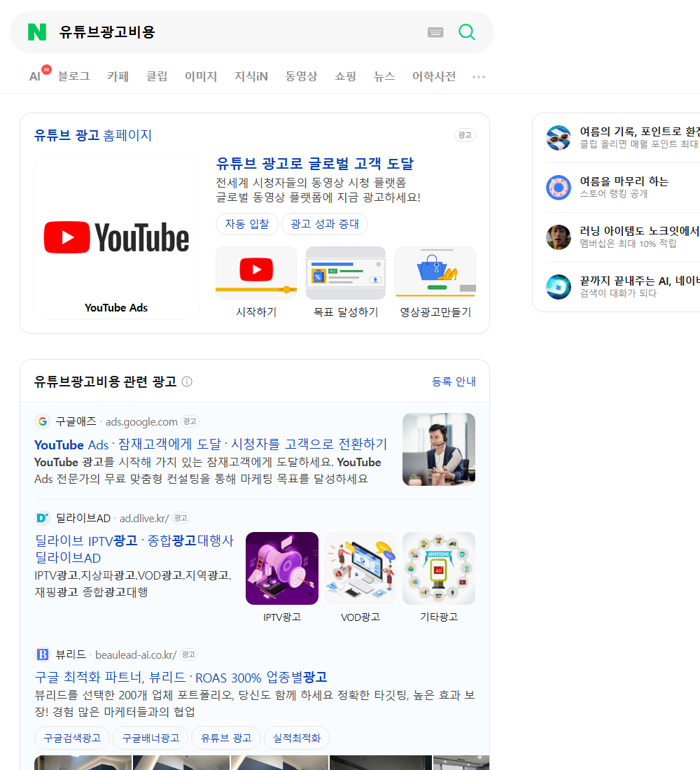Click the 딜라이브AD favicon icon
700x770 pixels.
pos(43,517)
